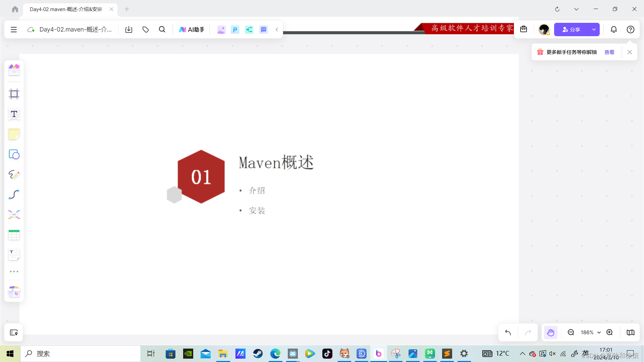
Task: Select the Connector tool
Action: (14, 194)
